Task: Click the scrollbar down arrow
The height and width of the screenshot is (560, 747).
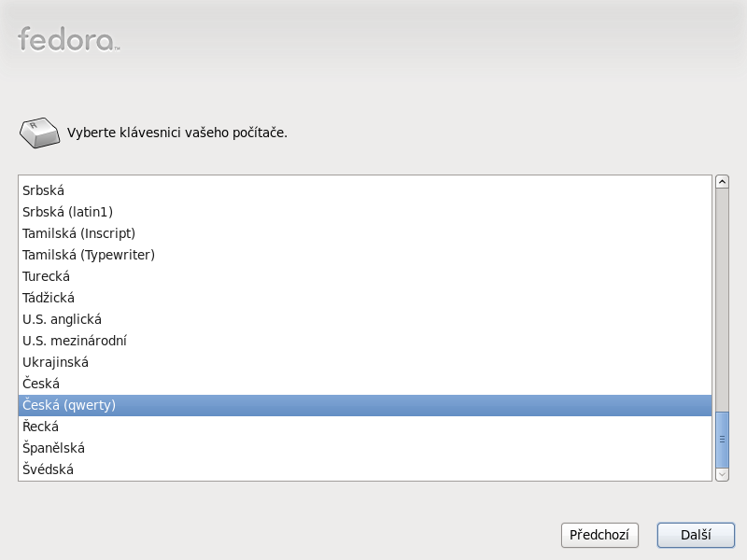Action: click(x=722, y=474)
